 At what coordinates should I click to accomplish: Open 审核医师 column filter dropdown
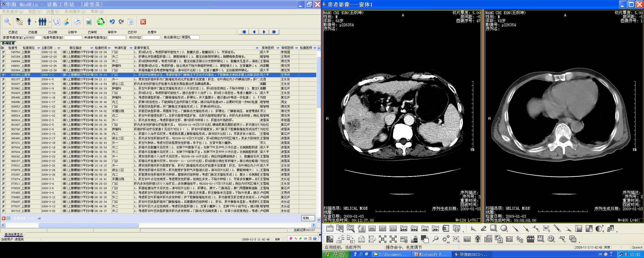click(x=297, y=48)
